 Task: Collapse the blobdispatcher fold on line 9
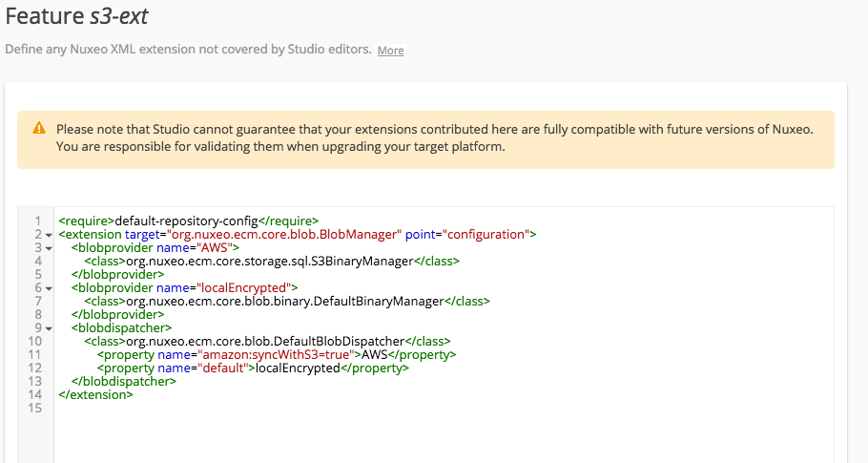pos(49,329)
